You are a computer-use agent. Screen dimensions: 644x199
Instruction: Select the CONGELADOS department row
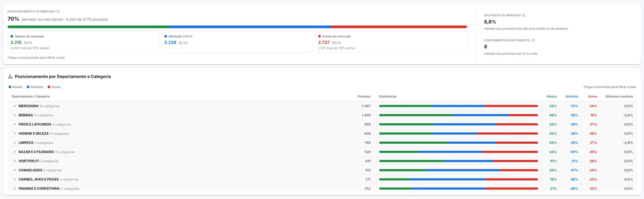pyautogui.click(x=322, y=170)
